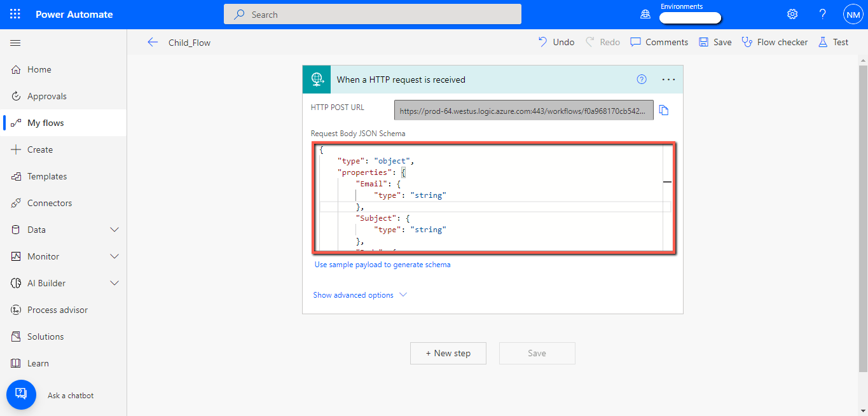Open help for the HTTP trigger
This screenshot has height=416, width=868.
tap(642, 80)
